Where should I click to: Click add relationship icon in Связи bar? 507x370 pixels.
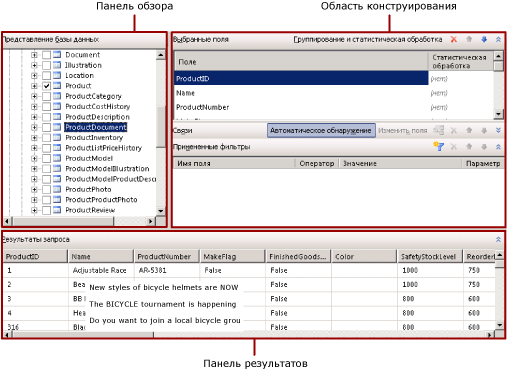coord(438,130)
